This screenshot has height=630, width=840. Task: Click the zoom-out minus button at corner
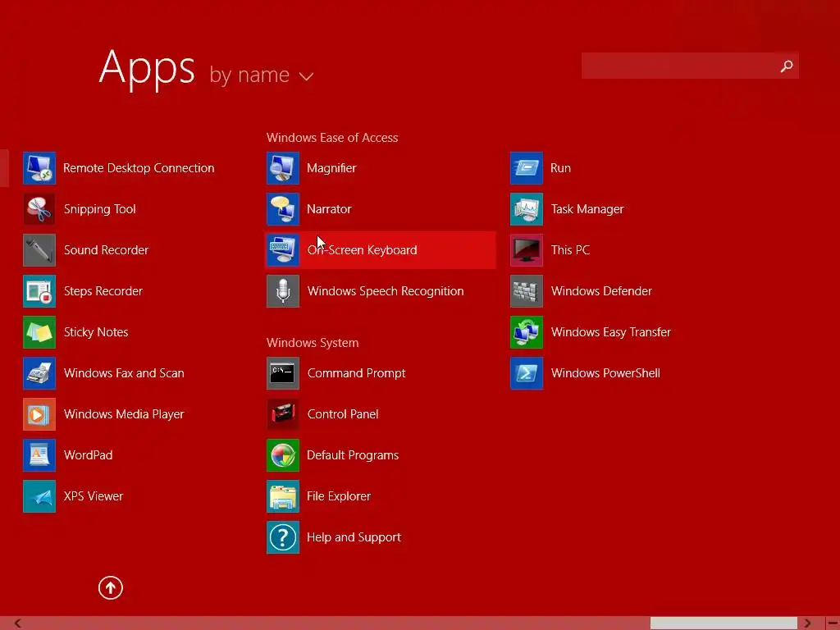(x=833, y=623)
